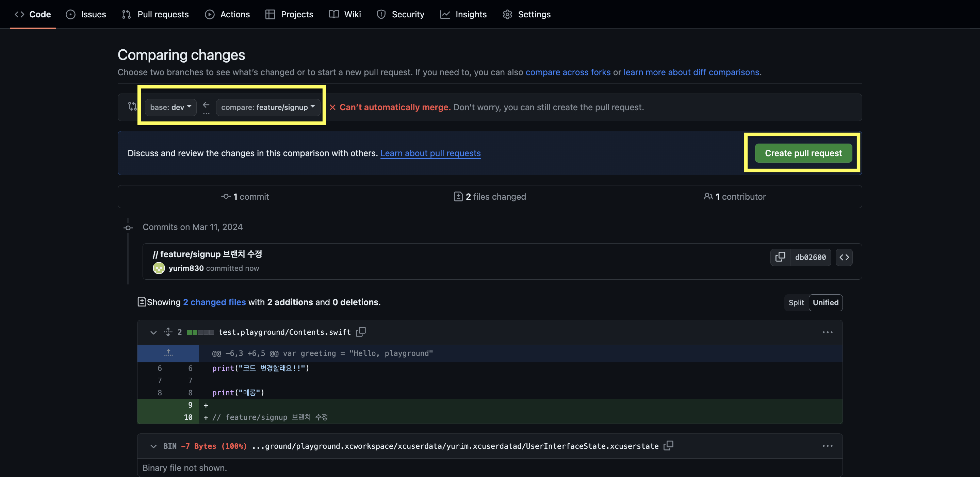Viewport: 980px width, 477px height.
Task: Open options menu for Contents.swift file
Action: coord(827,332)
